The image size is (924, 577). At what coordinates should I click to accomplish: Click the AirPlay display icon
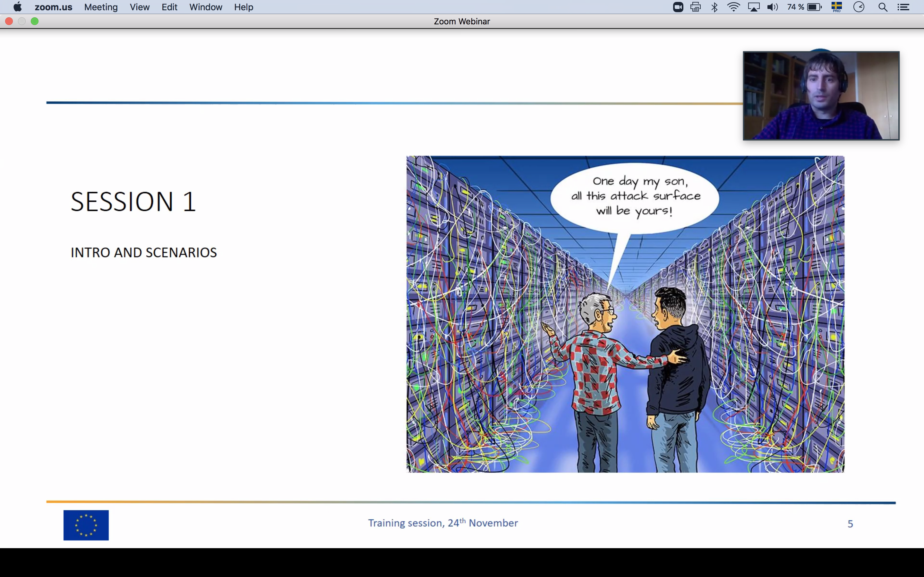click(x=753, y=7)
